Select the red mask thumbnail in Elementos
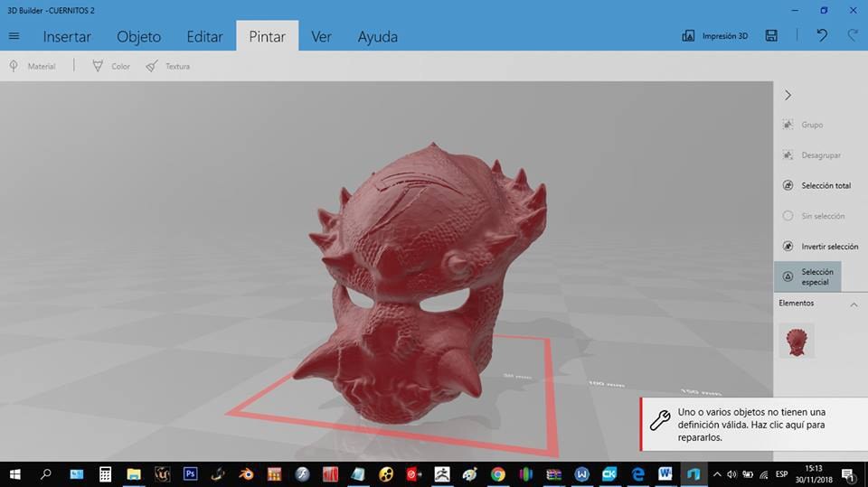This screenshot has height=487, width=868. (x=797, y=342)
